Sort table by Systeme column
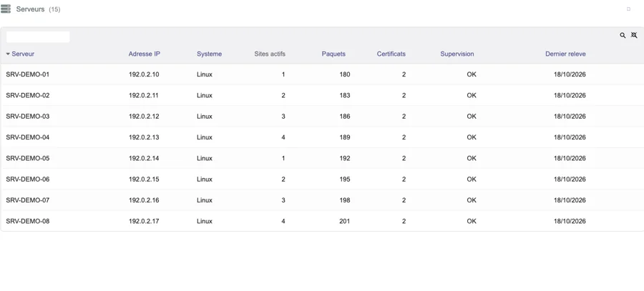 209,54
